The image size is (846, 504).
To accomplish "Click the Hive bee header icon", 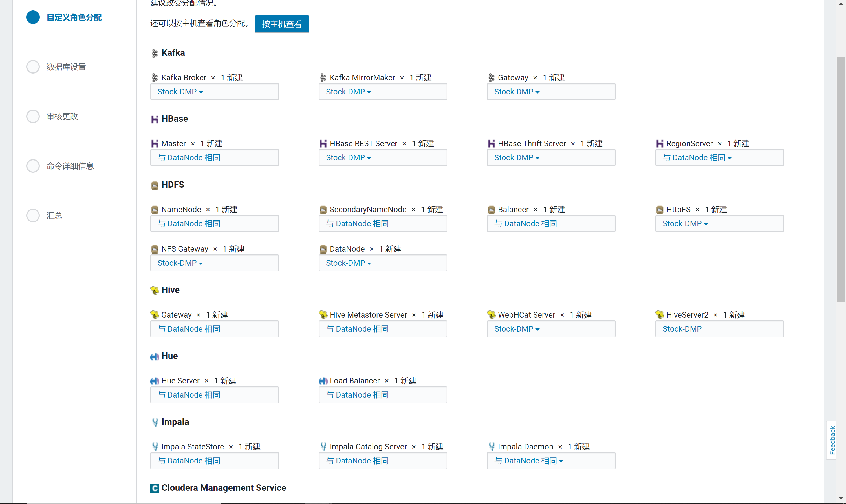I will [155, 290].
